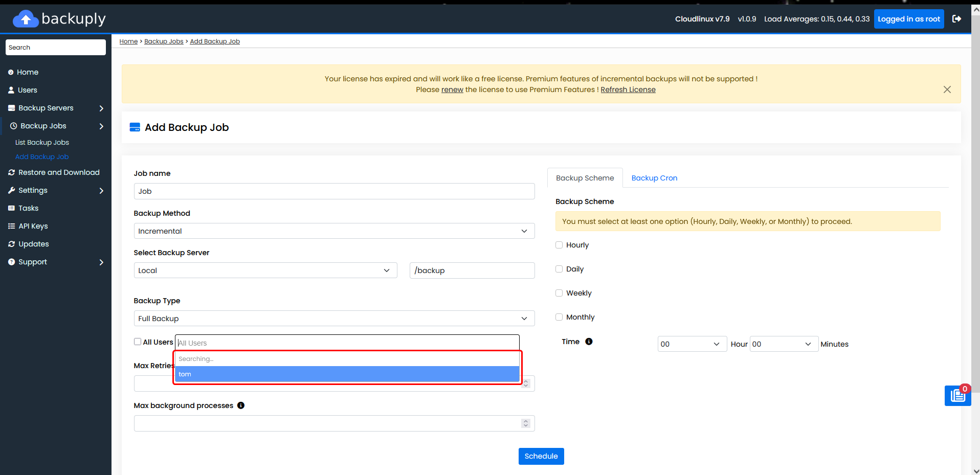Open the Backup Method dropdown
Screen dimensions: 980x475
click(334, 231)
